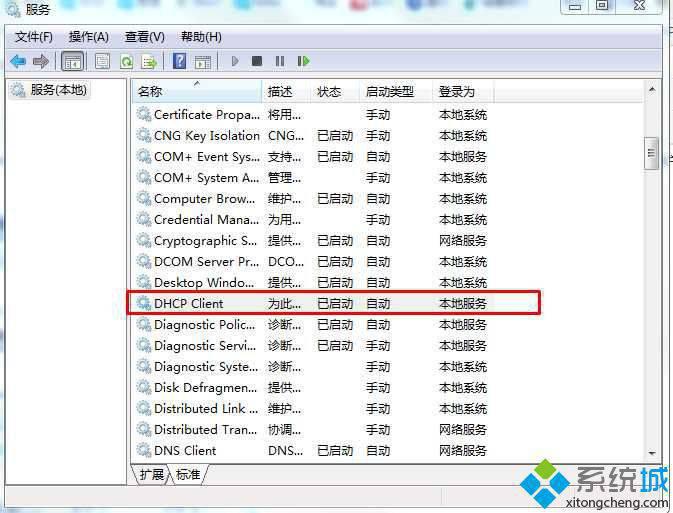673x513 pixels.
Task: Click the gear icon of DNS Client
Action: pyautogui.click(x=143, y=450)
